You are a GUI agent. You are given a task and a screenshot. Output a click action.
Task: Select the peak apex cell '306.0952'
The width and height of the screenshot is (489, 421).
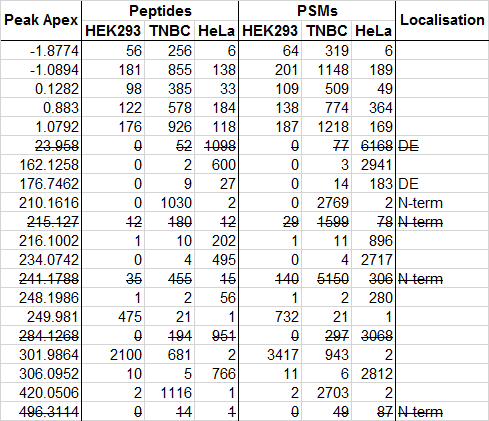[x=41, y=374]
